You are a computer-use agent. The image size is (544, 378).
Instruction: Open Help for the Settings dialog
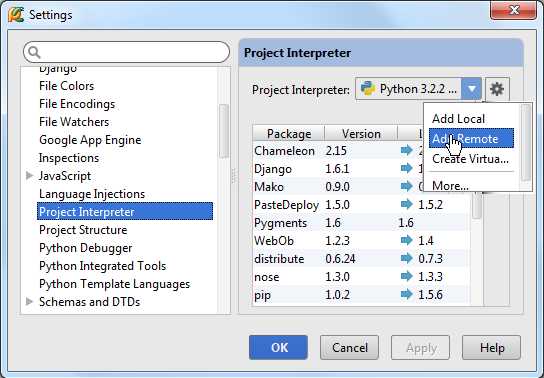point(492,347)
